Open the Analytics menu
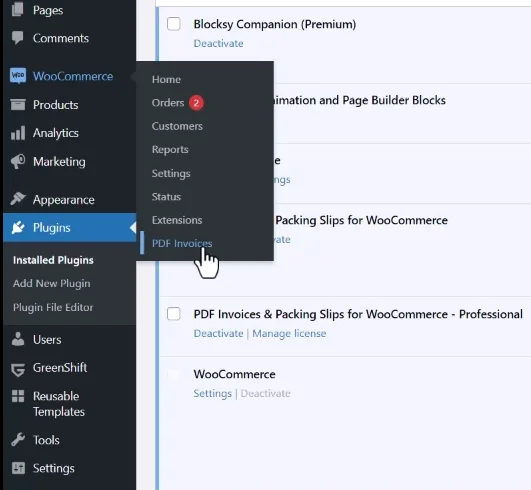 point(56,133)
